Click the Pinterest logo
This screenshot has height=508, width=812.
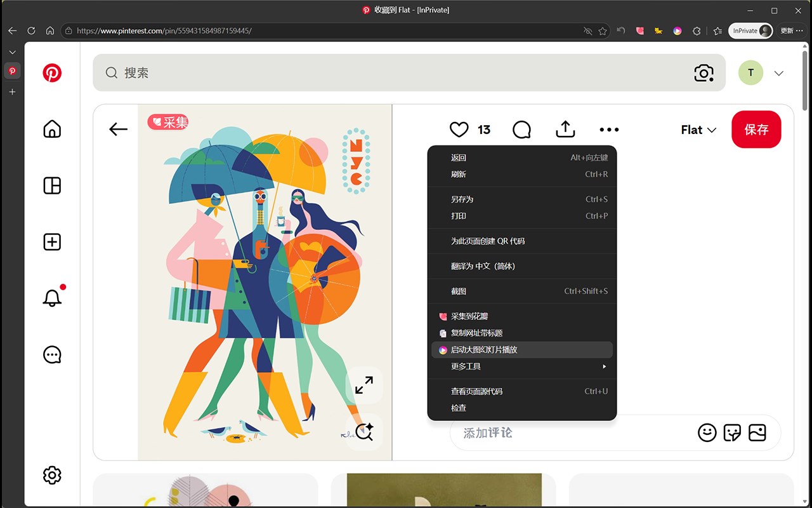pos(52,73)
